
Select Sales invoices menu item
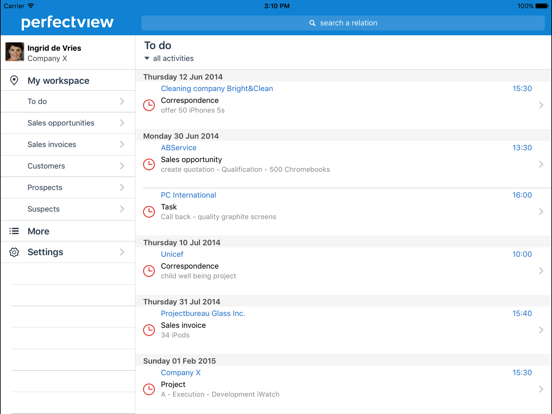coord(69,144)
